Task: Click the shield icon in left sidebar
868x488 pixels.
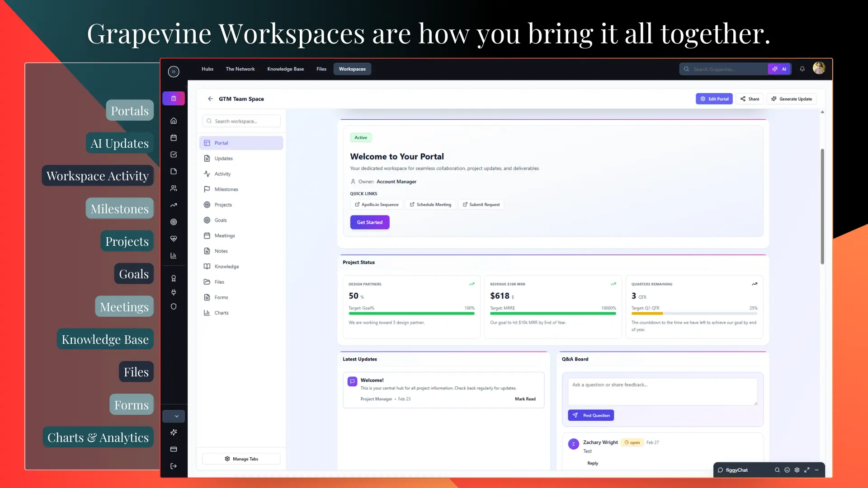Action: click(x=174, y=306)
